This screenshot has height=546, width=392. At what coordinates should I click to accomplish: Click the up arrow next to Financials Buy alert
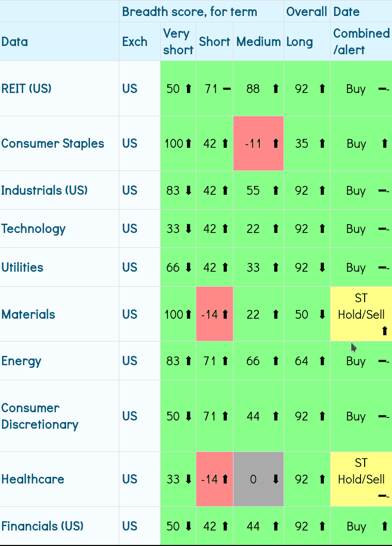click(x=384, y=526)
